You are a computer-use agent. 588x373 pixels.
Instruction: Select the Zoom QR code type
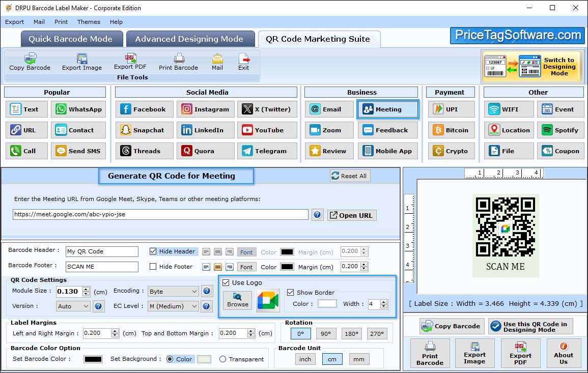(x=329, y=130)
